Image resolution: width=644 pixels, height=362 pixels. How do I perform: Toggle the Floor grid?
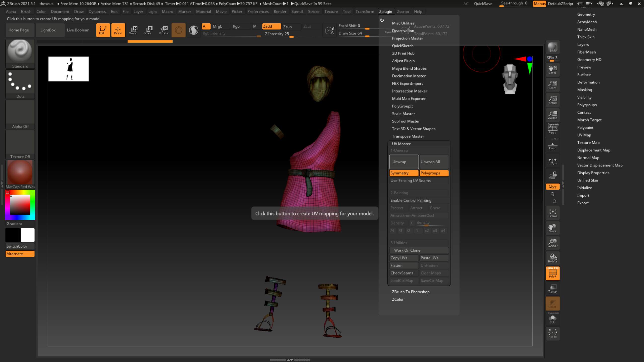tap(553, 145)
